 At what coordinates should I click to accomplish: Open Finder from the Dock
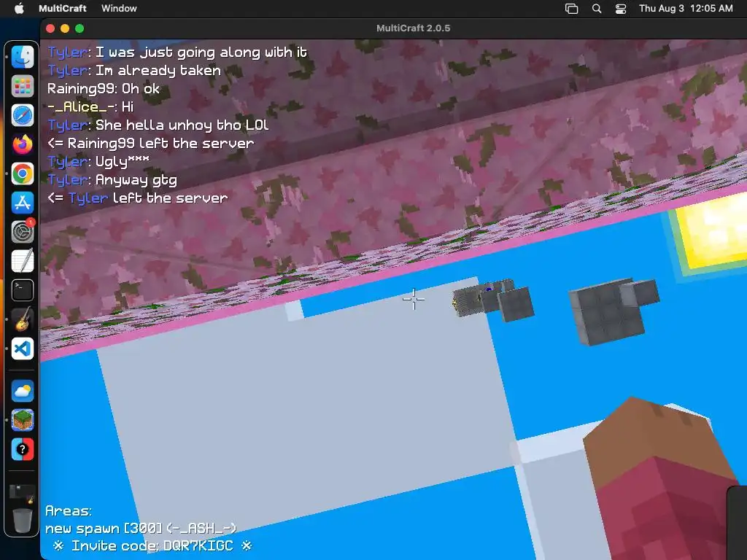tap(23, 57)
